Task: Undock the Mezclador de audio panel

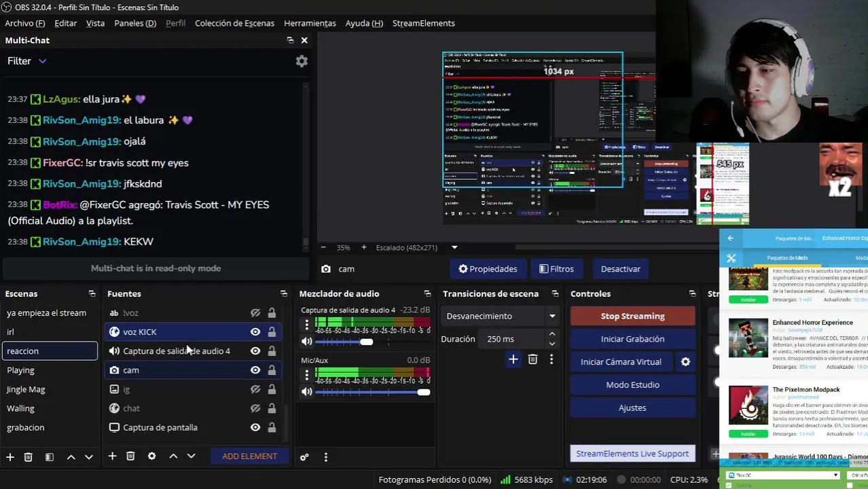Action: click(x=427, y=293)
